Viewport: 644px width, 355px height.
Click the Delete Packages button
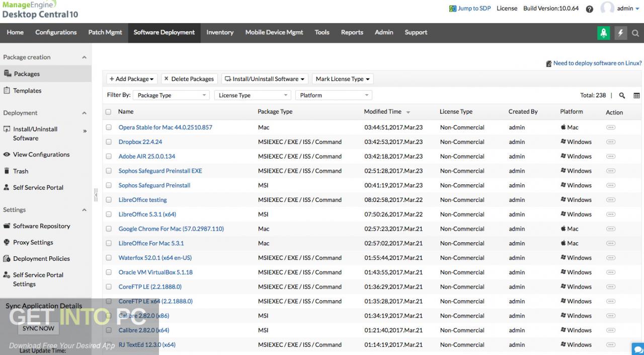pos(189,79)
